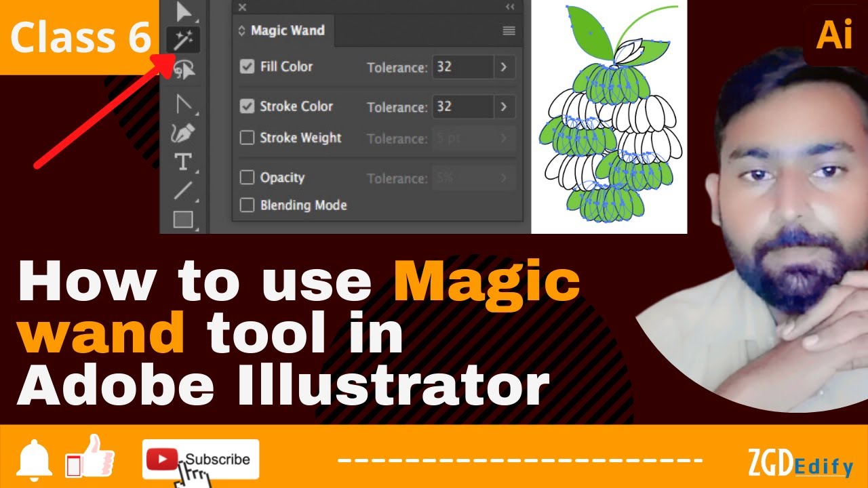Click the dimmed Opacity tolerance arrow

504,178
